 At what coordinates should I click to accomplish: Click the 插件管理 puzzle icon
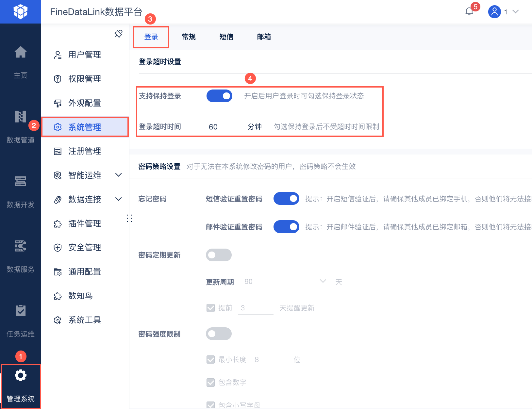pyautogui.click(x=58, y=224)
